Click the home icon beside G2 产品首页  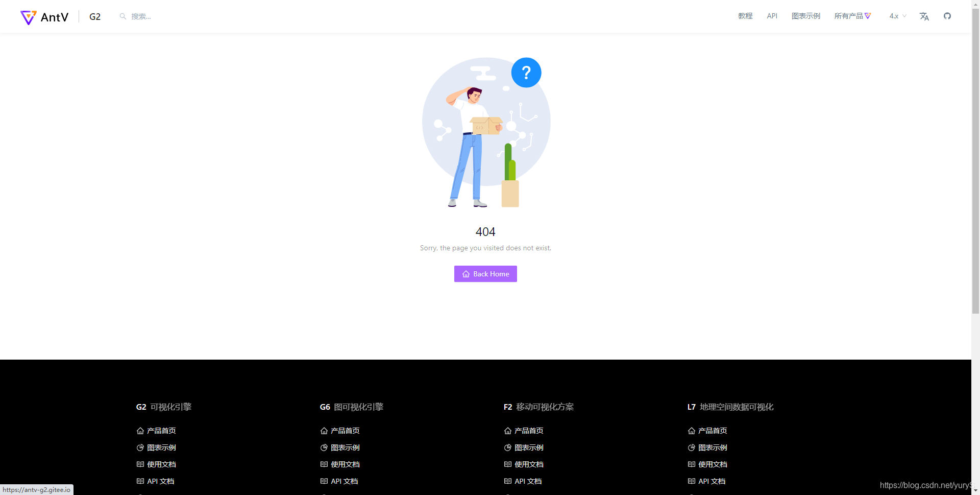coord(141,431)
